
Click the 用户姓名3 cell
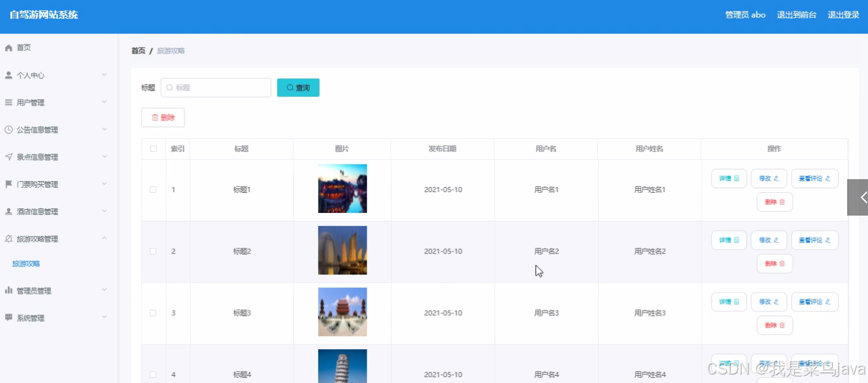coord(650,313)
